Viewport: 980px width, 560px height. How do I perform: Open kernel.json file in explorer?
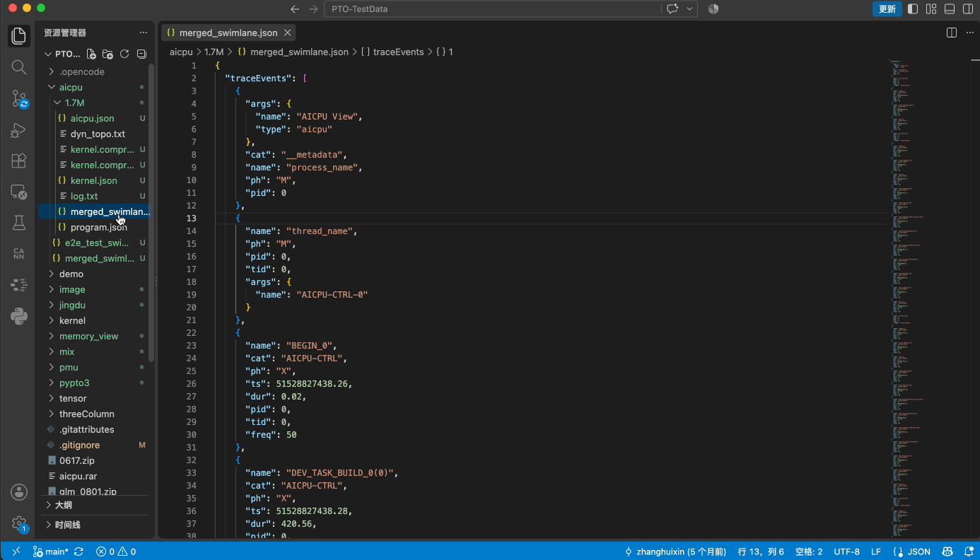[95, 180]
